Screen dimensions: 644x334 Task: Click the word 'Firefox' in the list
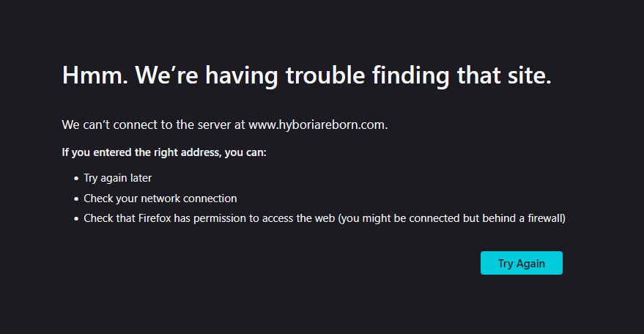click(x=155, y=218)
